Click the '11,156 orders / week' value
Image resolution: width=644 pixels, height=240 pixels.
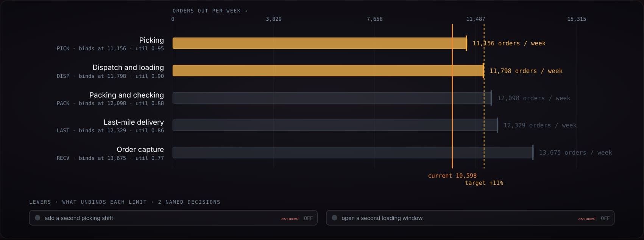pos(509,43)
